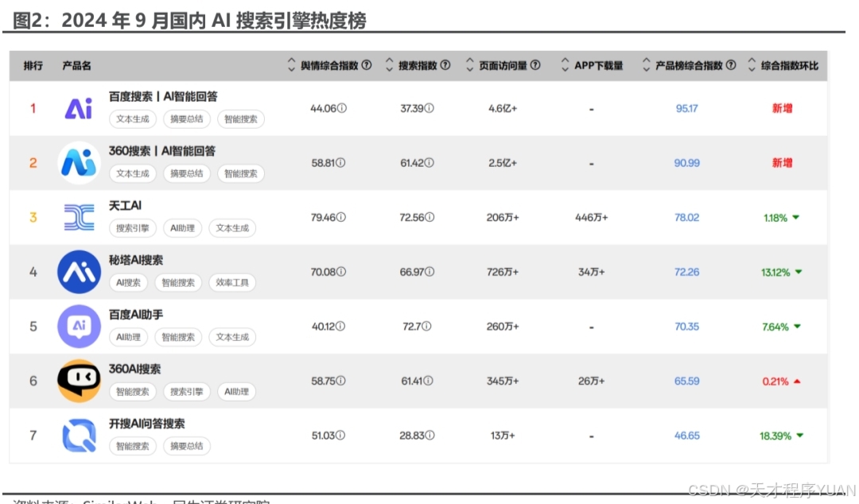859x504 pixels.
Task: Click the 0.21% rising change value
Action: [775, 382]
